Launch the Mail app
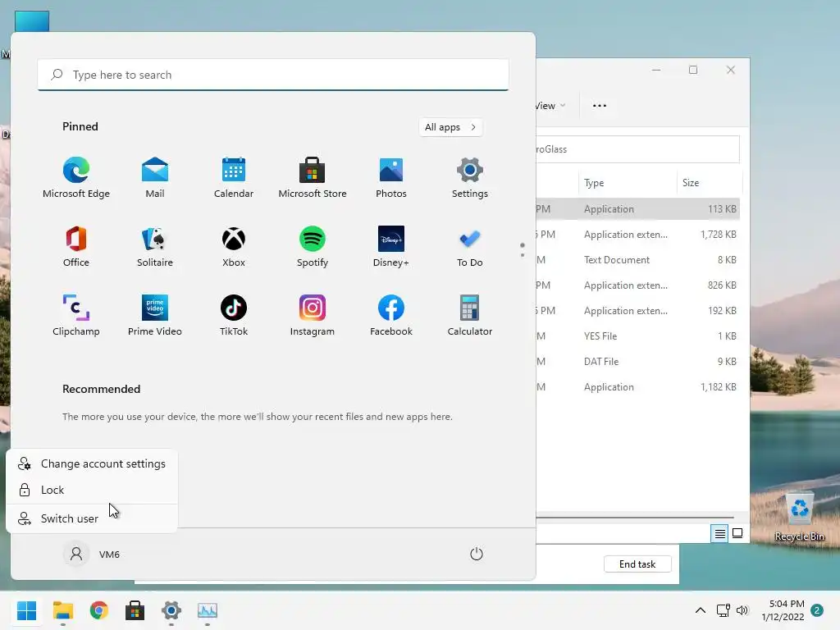The height and width of the screenshot is (630, 840). pos(155,178)
